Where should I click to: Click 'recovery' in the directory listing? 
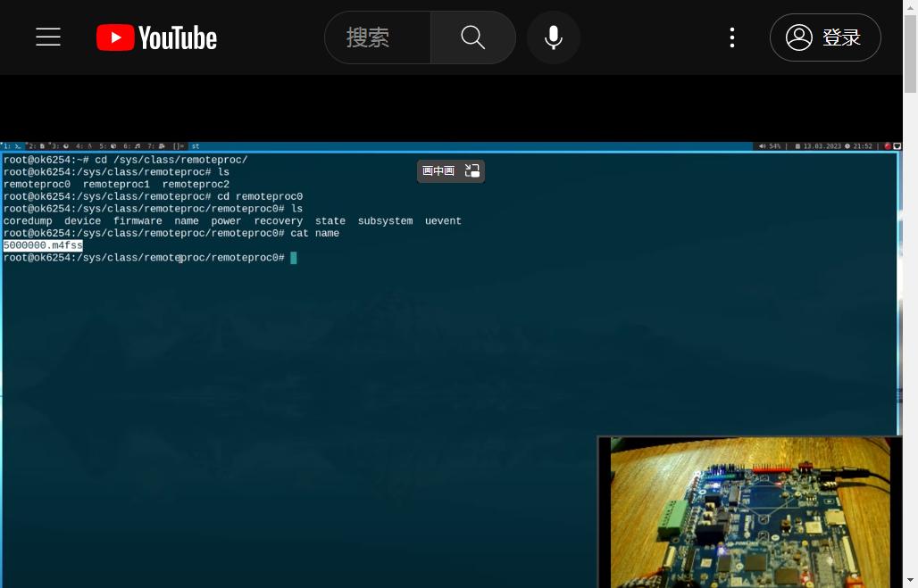[278, 220]
